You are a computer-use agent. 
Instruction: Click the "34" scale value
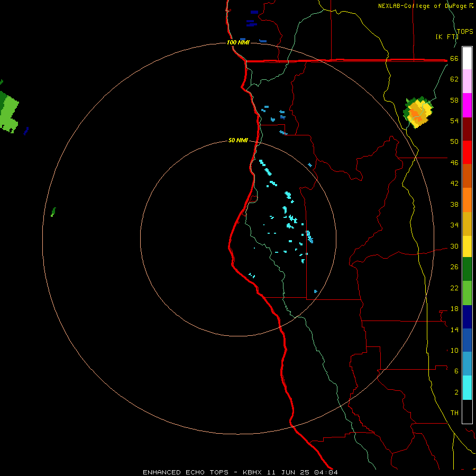click(454, 225)
